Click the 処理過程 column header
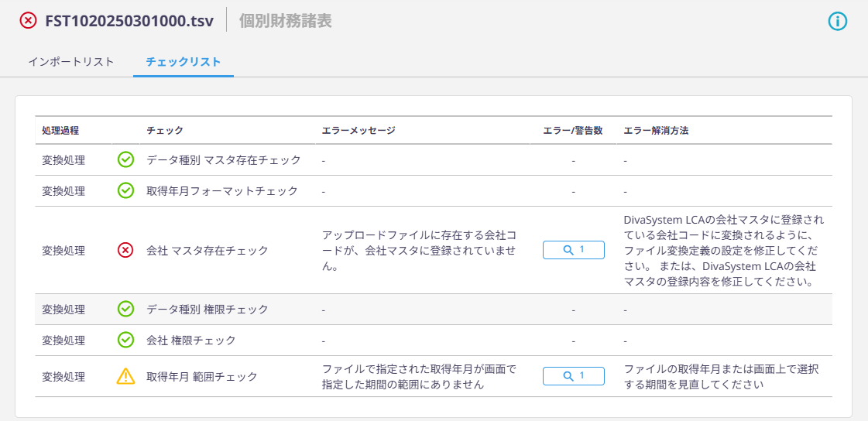 (60, 131)
